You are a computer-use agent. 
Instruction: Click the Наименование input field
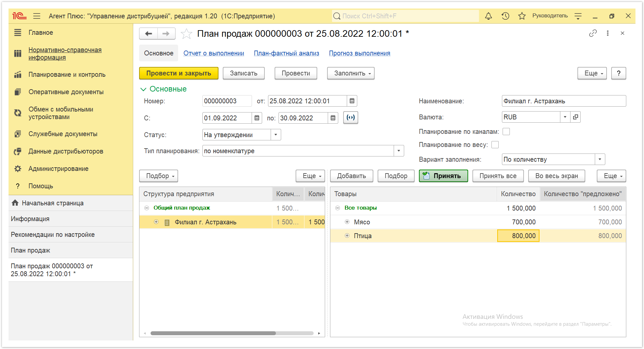(x=564, y=101)
